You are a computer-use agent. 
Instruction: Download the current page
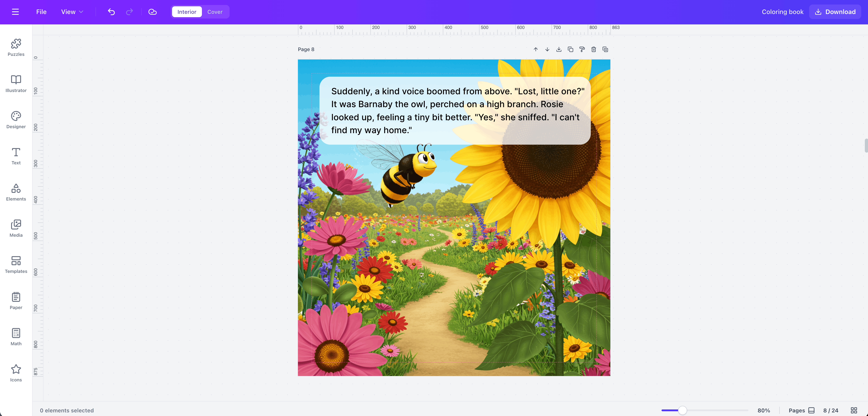coord(559,49)
